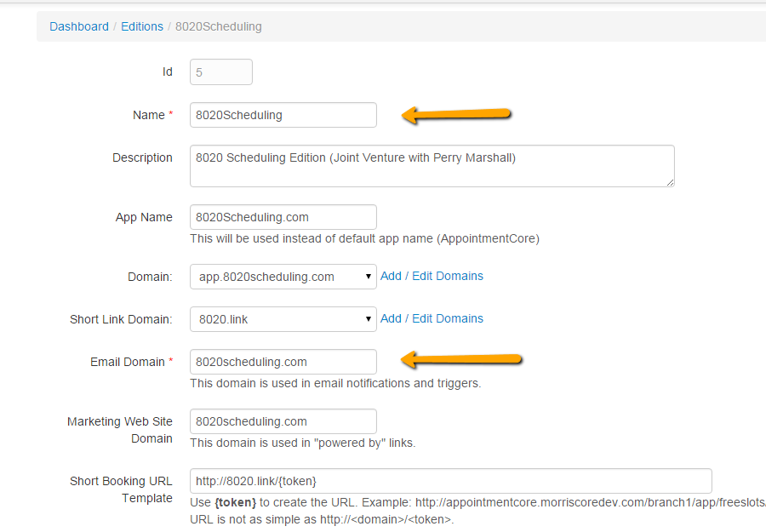Click the Name field label
This screenshot has height=532, width=766.
(x=152, y=115)
